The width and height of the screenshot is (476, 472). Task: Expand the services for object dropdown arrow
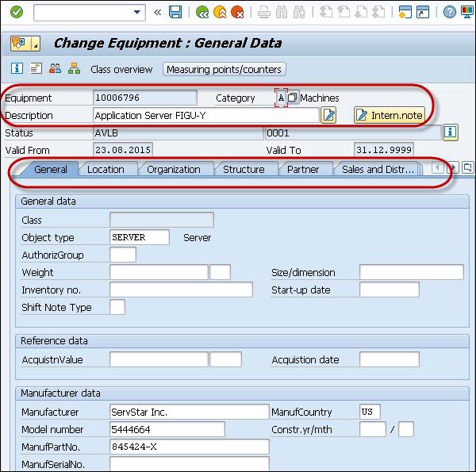(x=36, y=44)
